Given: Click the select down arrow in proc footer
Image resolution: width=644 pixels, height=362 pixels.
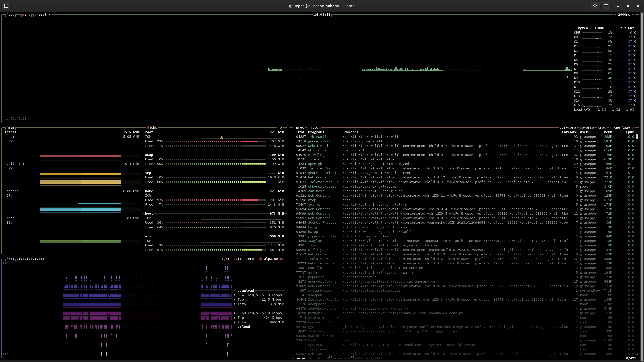Looking at the screenshot, I should [311, 358].
